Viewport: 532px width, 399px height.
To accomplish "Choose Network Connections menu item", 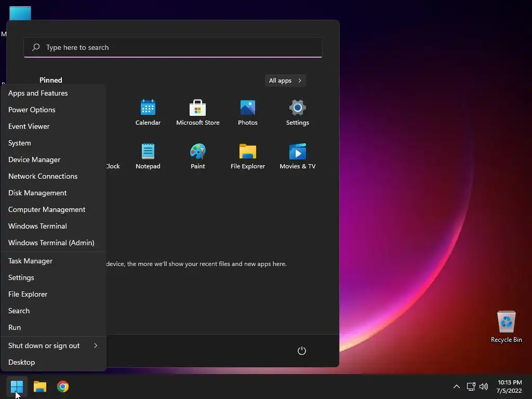I will [x=54, y=177].
